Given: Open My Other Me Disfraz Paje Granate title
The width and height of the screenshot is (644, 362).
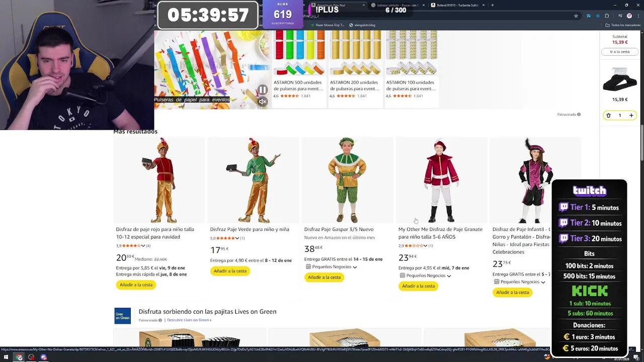Looking at the screenshot, I should click(x=440, y=233).
